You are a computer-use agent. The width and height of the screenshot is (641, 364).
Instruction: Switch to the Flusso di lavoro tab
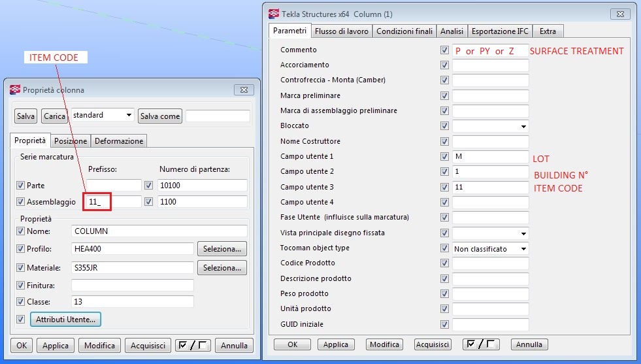341,31
